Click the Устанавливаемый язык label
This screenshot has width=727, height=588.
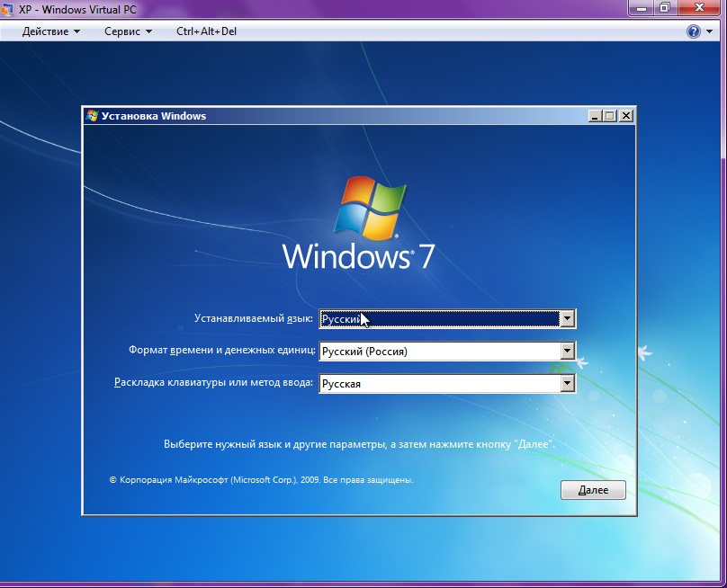[254, 319]
